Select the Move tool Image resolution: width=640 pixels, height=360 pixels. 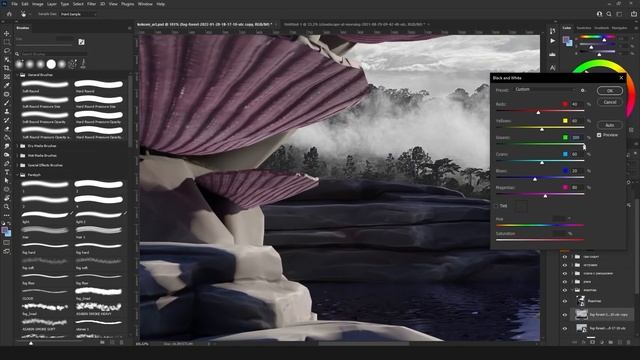click(7, 33)
